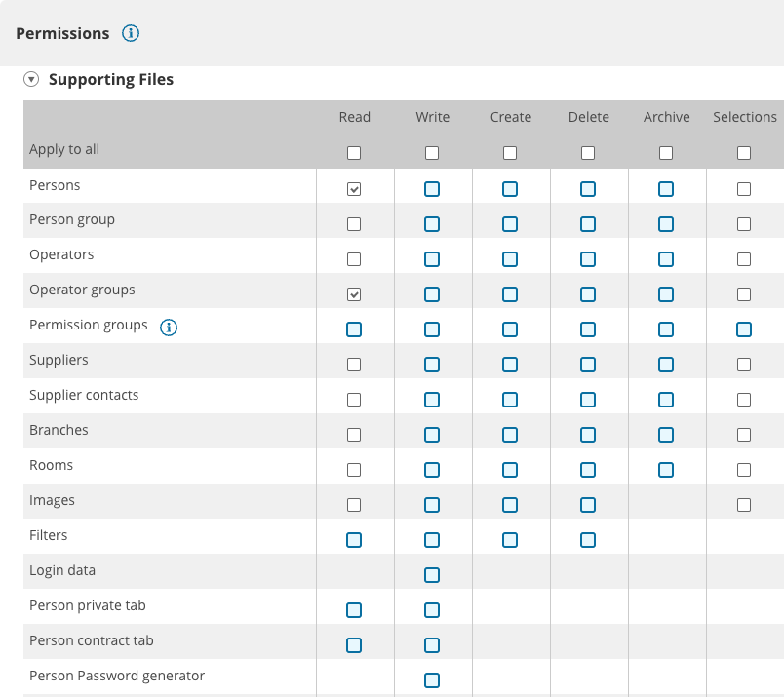Enable Create permission for Suppliers
Viewport: 784px width, 697px height.
click(510, 364)
